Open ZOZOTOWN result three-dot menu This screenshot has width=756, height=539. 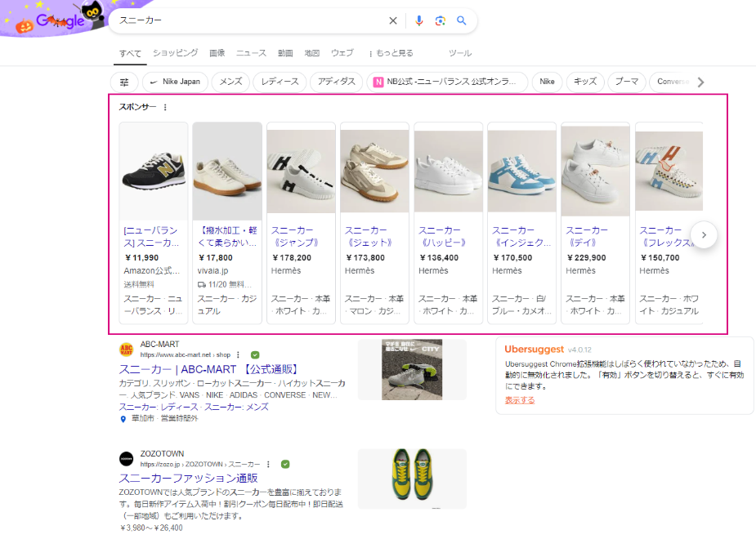(269, 465)
